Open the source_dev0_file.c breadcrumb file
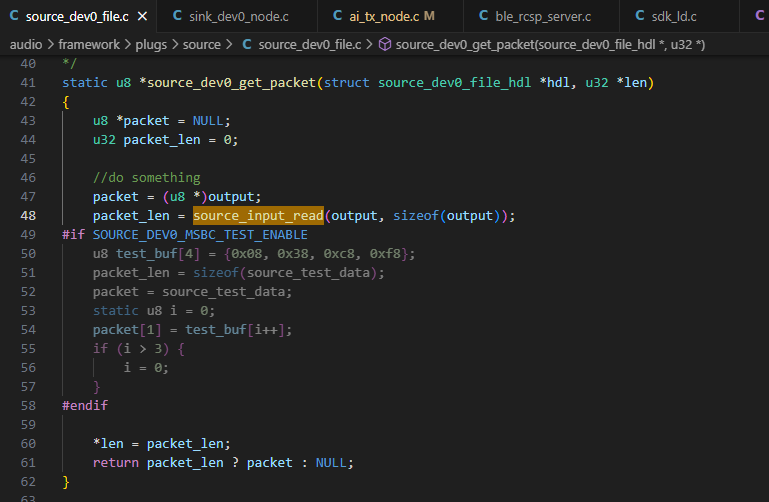The height and width of the screenshot is (502, 769). point(309,45)
